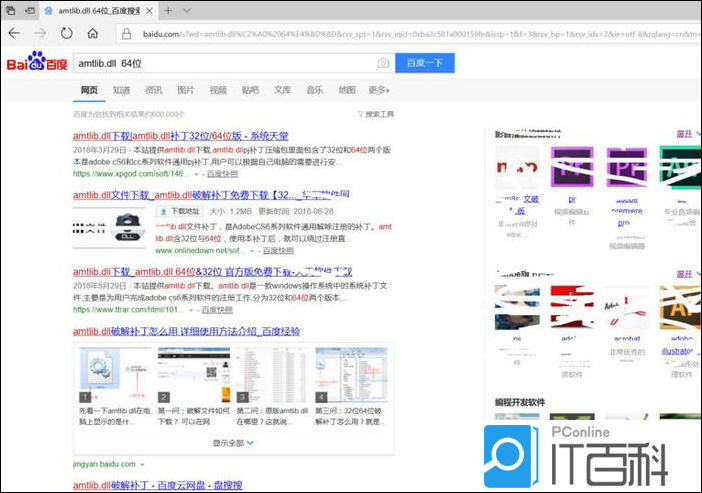Click the 下载地址 download button
Viewport: 702px width, 493px height.
[x=180, y=211]
